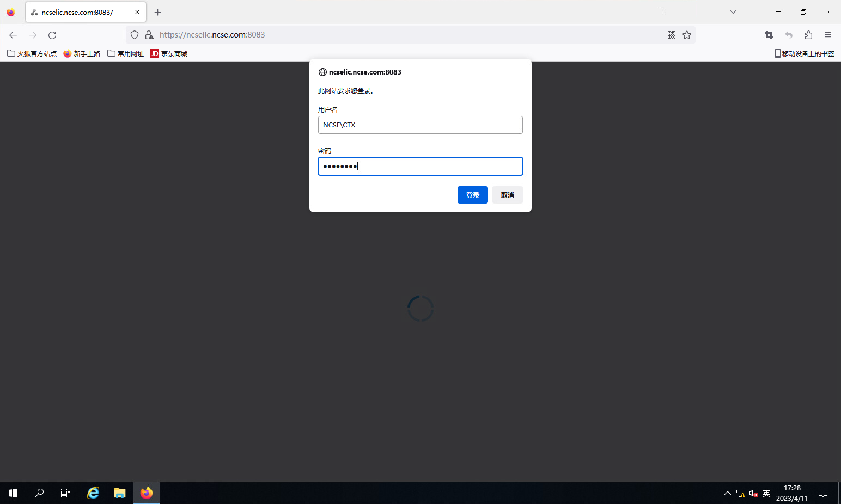Go back to previous page

13,35
